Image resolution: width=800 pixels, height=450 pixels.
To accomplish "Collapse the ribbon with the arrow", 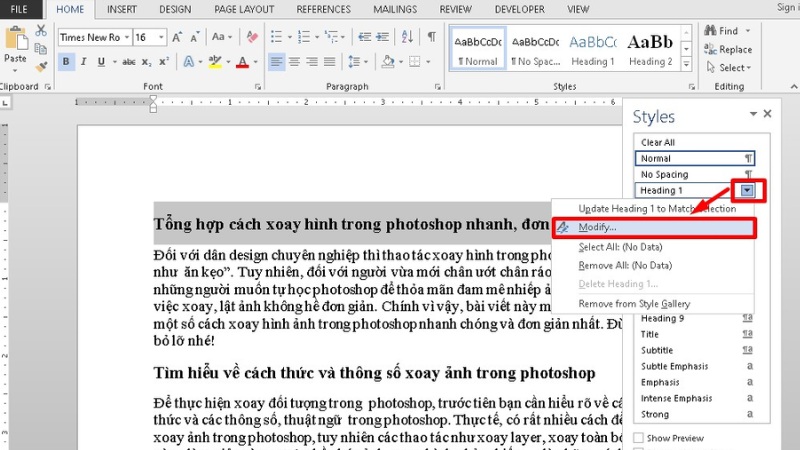I will (x=794, y=87).
